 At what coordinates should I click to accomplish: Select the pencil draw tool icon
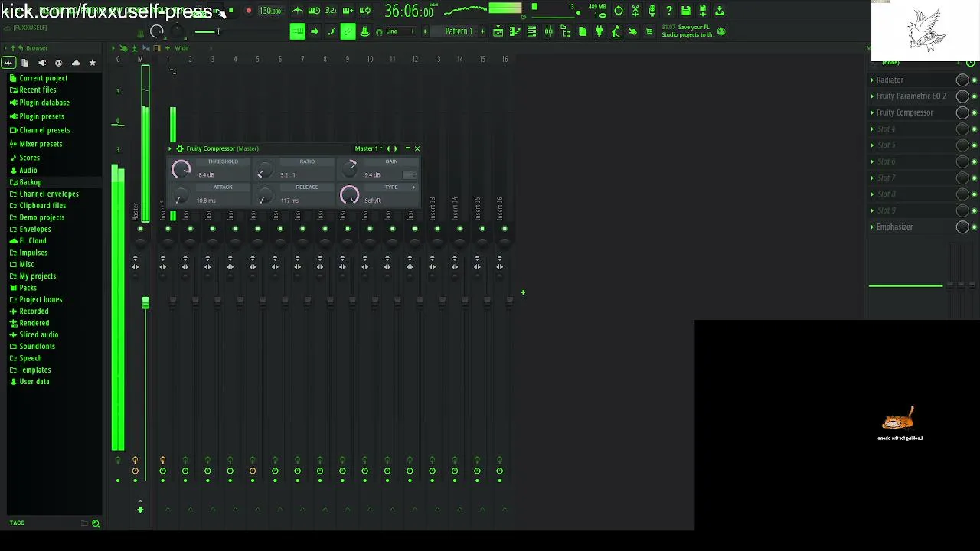coord(332,31)
